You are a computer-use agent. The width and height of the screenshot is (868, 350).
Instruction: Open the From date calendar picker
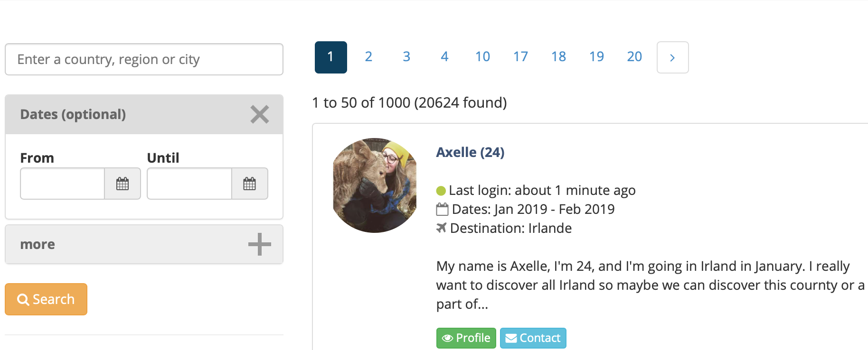123,184
